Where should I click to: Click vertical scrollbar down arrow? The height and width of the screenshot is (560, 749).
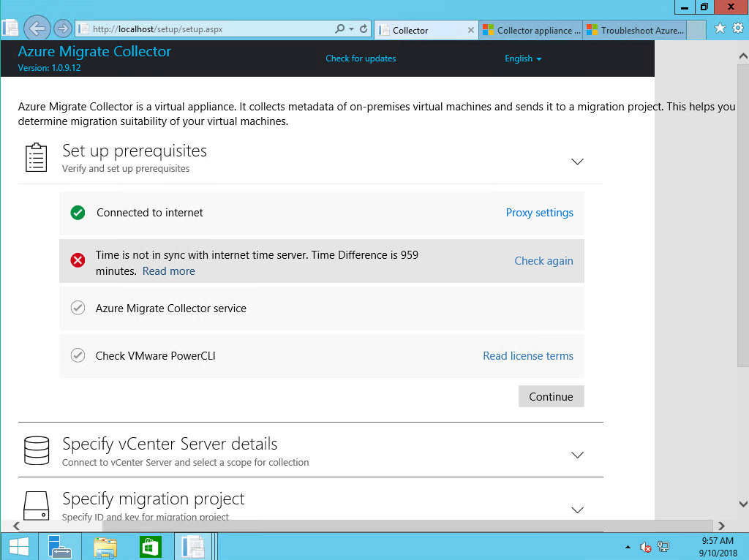pyautogui.click(x=743, y=504)
